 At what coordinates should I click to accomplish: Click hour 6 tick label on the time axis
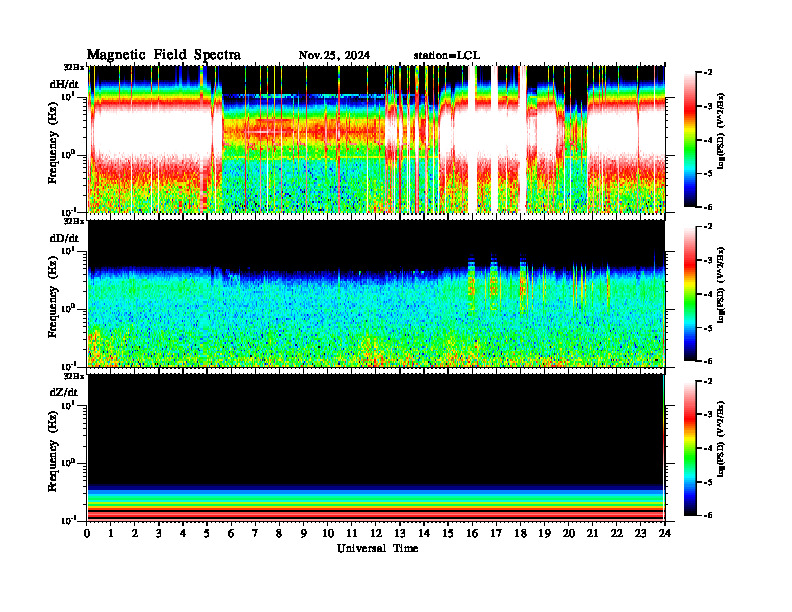point(231,533)
